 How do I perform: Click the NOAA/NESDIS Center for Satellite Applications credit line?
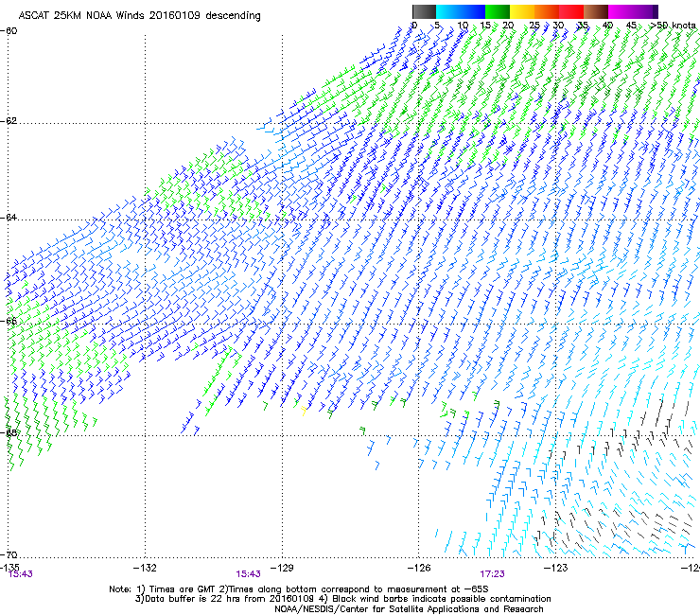click(409, 609)
